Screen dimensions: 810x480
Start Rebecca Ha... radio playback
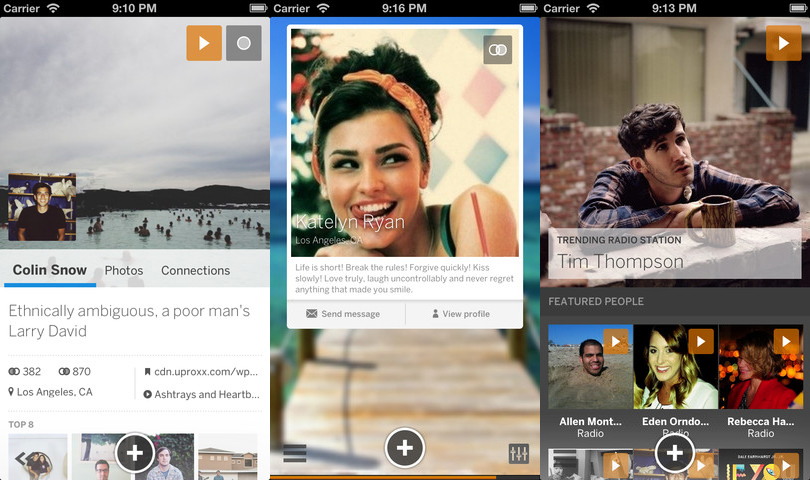click(786, 342)
